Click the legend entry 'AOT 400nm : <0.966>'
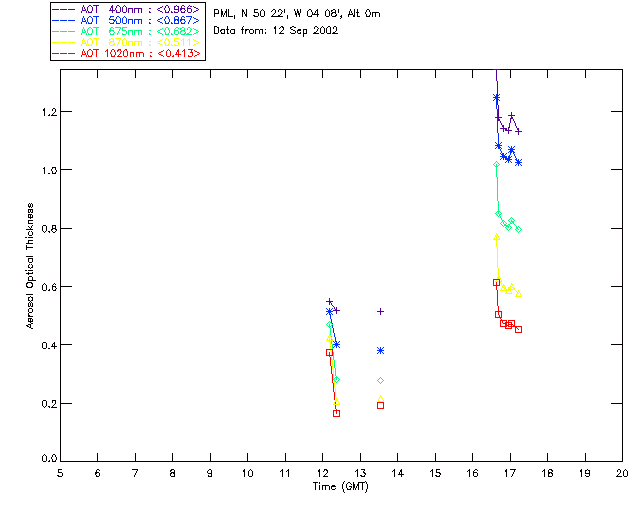Screen dimensions: 640x512 126,9
